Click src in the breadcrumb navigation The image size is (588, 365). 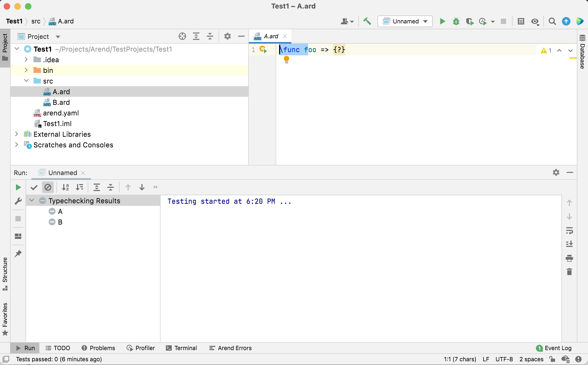pos(36,21)
